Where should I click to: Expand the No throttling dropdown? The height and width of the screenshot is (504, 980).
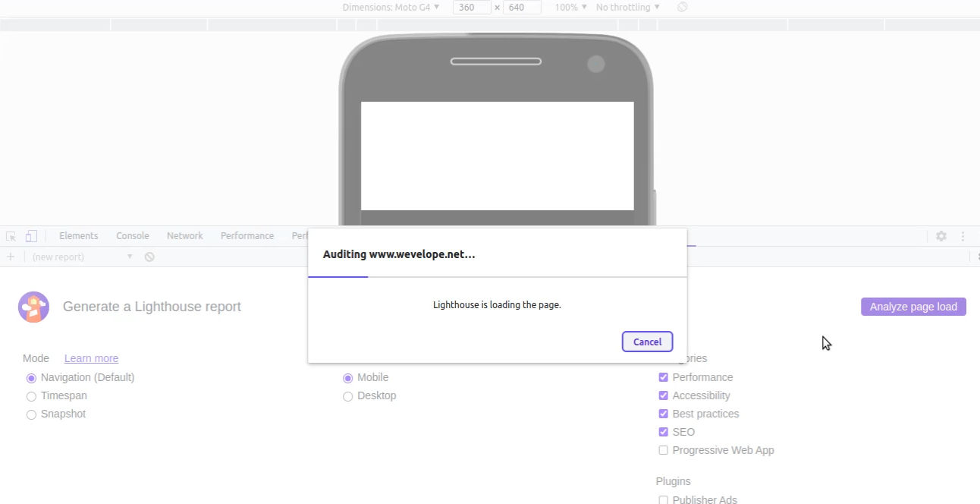627,7
